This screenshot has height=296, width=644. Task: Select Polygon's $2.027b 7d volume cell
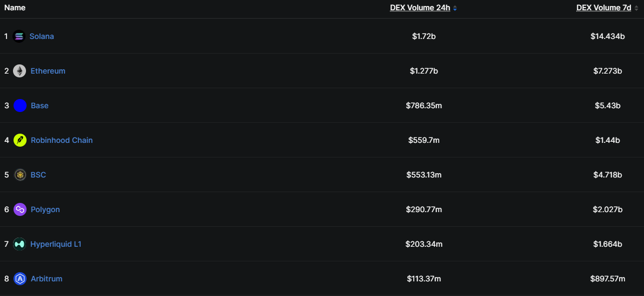(x=608, y=210)
